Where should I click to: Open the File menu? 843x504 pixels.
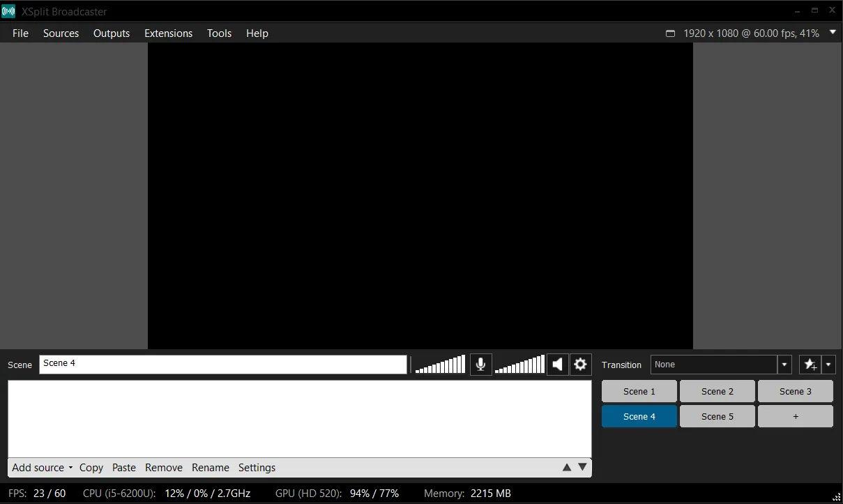[20, 33]
